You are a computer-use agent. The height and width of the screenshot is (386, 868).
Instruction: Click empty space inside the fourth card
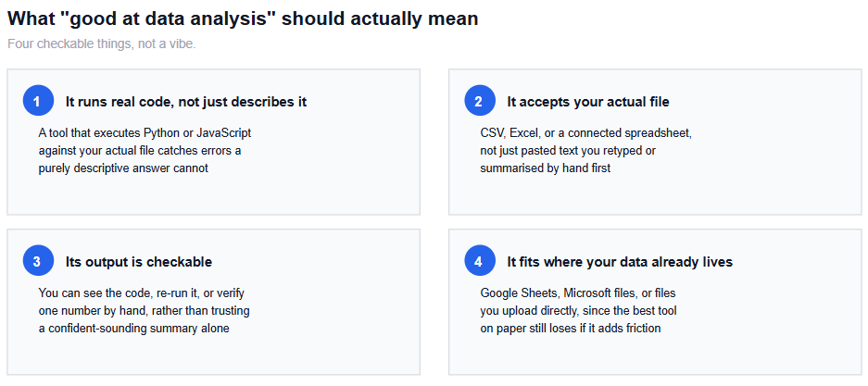(x=655, y=355)
